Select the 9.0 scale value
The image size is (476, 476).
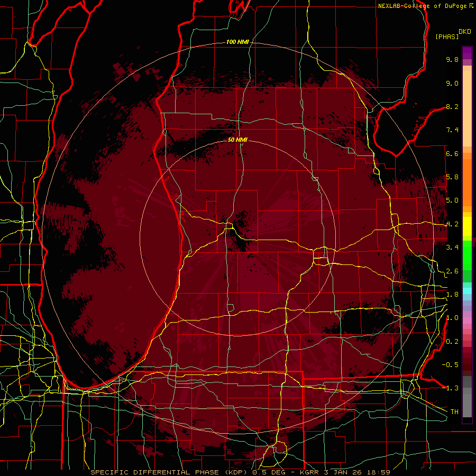(452, 83)
